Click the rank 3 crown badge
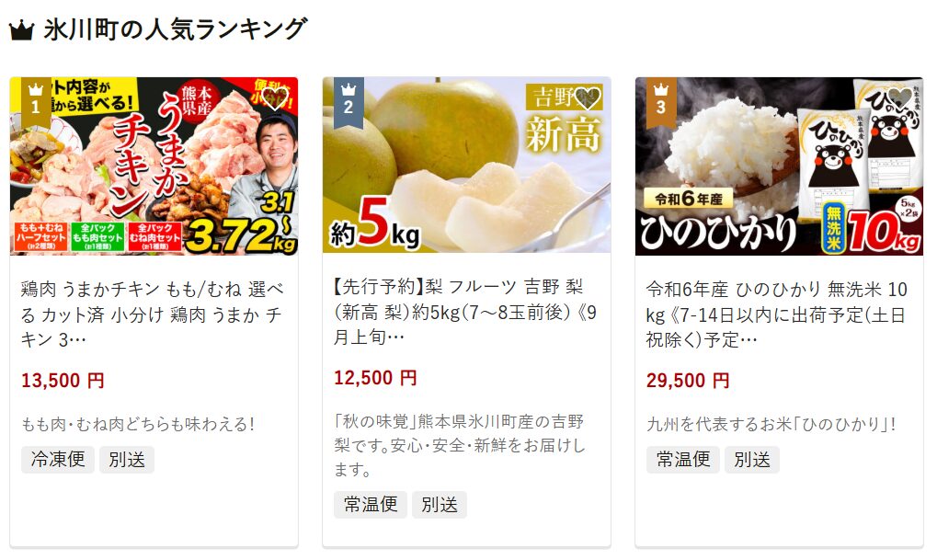The height and width of the screenshot is (560, 937). [661, 100]
